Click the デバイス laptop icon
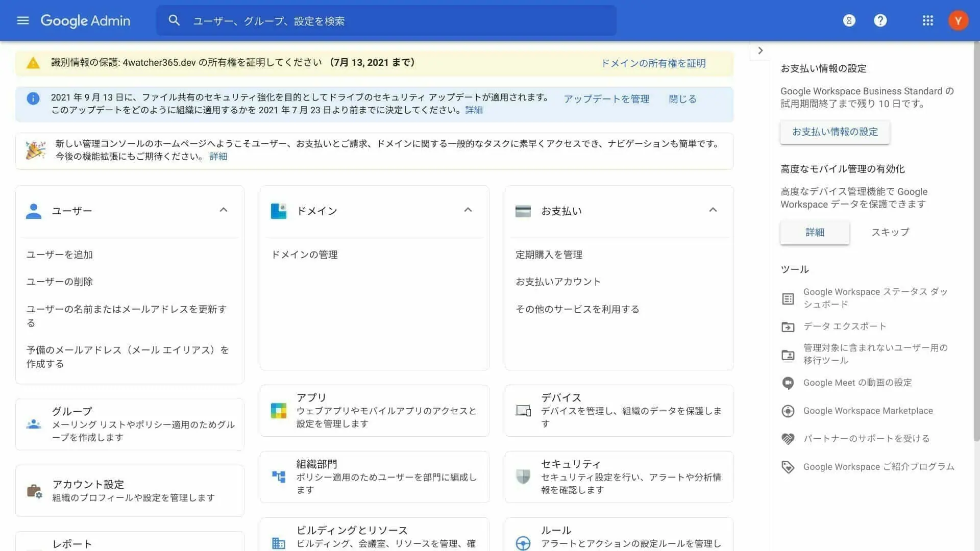The width and height of the screenshot is (980, 551). pos(523,410)
